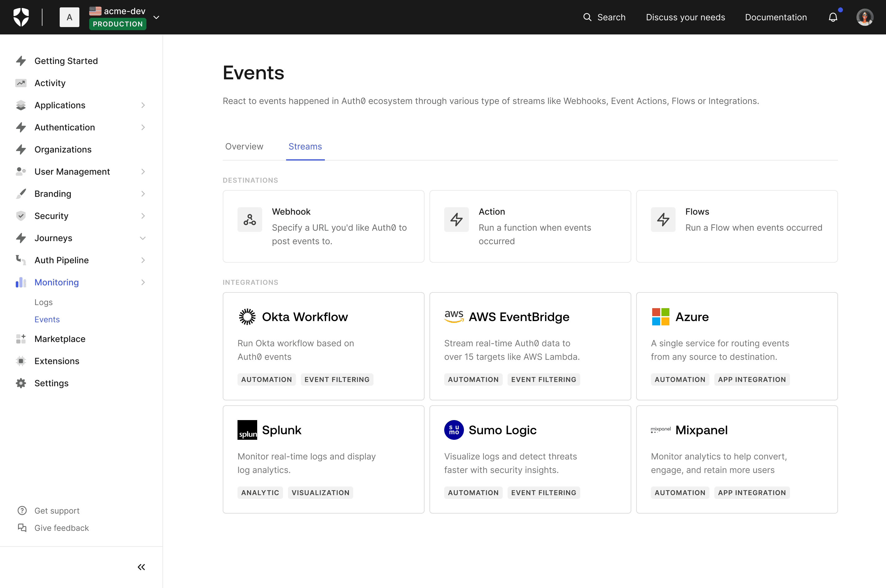Screen dimensions: 886x588
Task: Open the notifications bell
Action: (x=833, y=17)
